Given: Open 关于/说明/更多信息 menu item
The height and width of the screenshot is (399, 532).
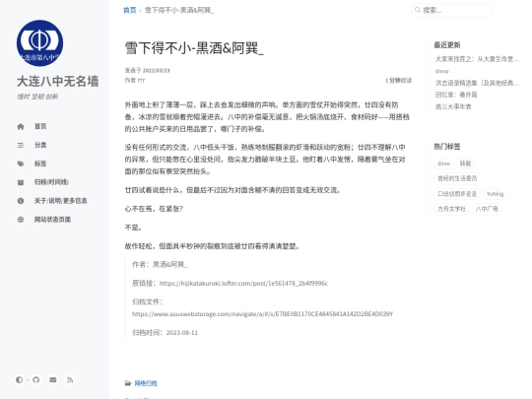Looking at the screenshot, I should pyautogui.click(x=60, y=201).
